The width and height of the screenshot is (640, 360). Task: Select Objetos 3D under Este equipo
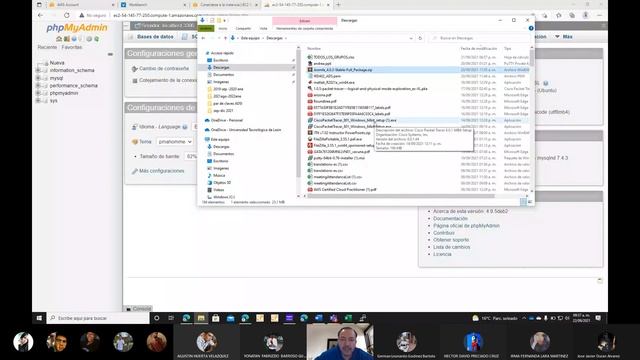222,183
